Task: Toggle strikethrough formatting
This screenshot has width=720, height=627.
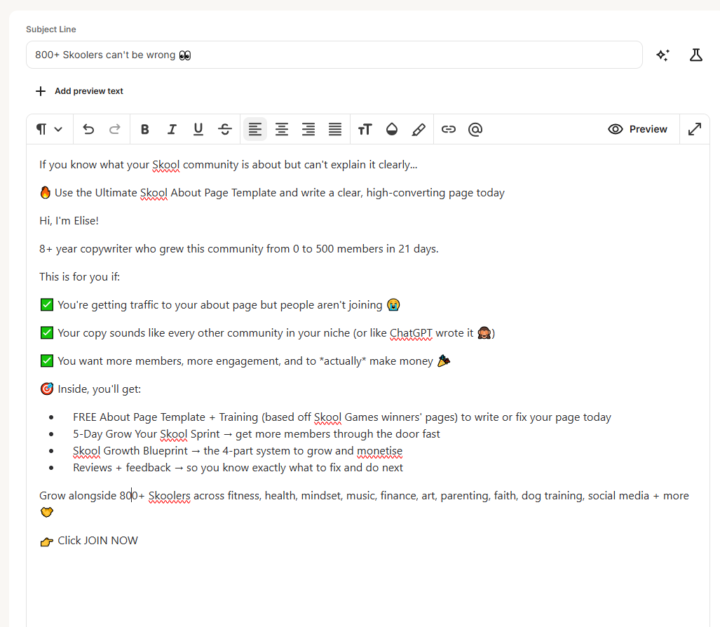Action: [225, 130]
